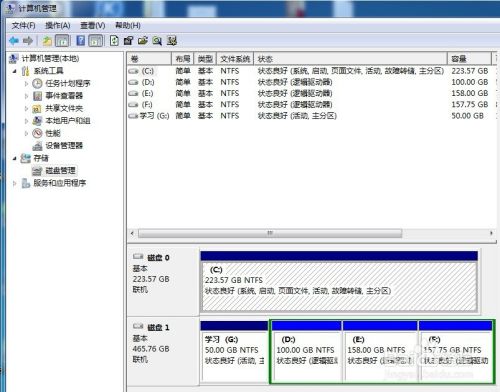Viewport: 500px width, 392px height.
Task: Click the open folder icon in the toolbar
Action: tap(143, 41)
